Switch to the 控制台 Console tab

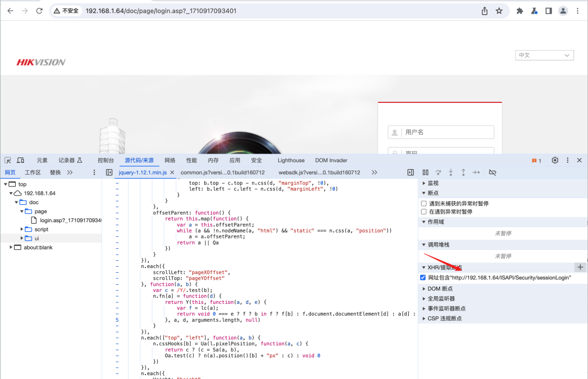tap(106, 160)
